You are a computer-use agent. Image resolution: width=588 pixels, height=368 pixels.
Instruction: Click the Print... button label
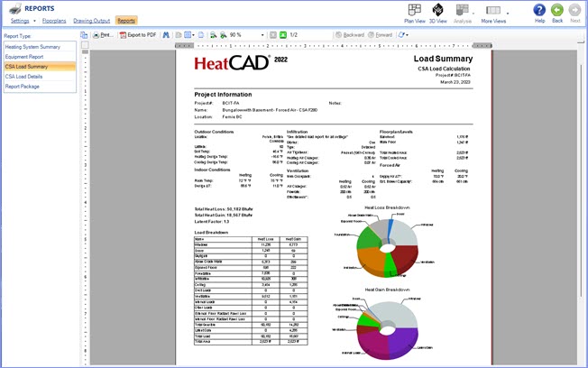point(107,35)
